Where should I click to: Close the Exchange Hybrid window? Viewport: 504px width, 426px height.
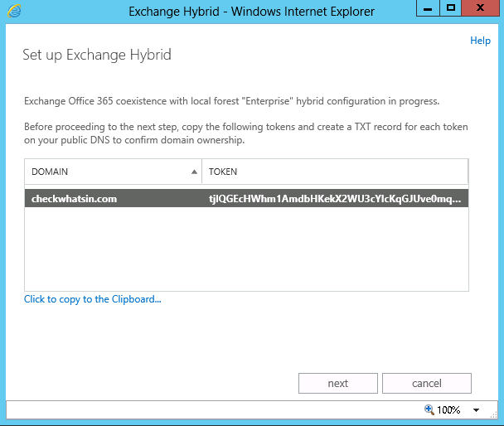481,8
